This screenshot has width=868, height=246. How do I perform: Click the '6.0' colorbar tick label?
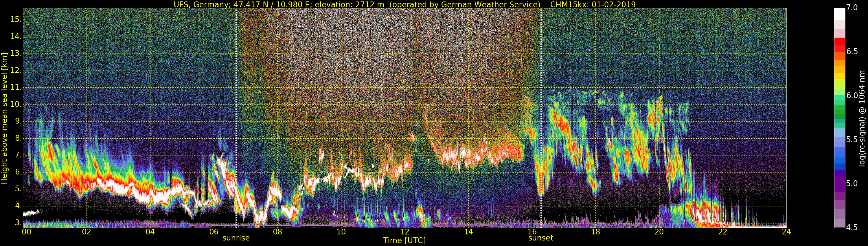[852, 96]
